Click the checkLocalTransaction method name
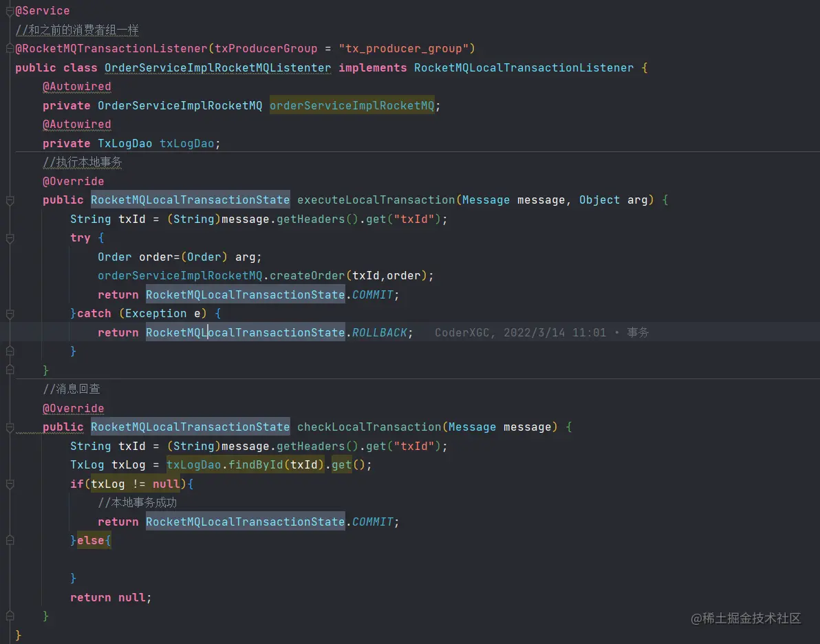 (x=369, y=427)
